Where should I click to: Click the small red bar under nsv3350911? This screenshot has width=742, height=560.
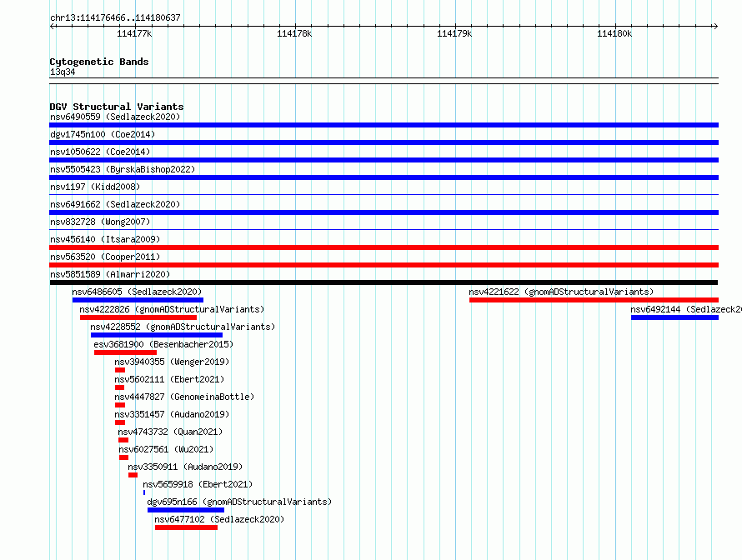click(x=133, y=475)
